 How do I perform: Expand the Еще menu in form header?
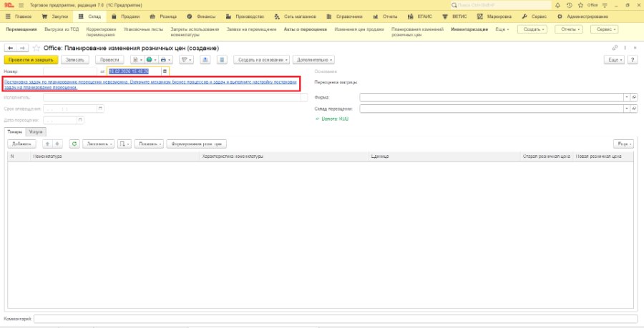pyautogui.click(x=614, y=60)
